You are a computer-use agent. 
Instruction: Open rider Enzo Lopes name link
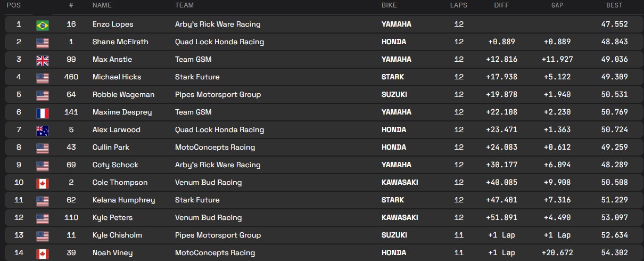(x=113, y=25)
